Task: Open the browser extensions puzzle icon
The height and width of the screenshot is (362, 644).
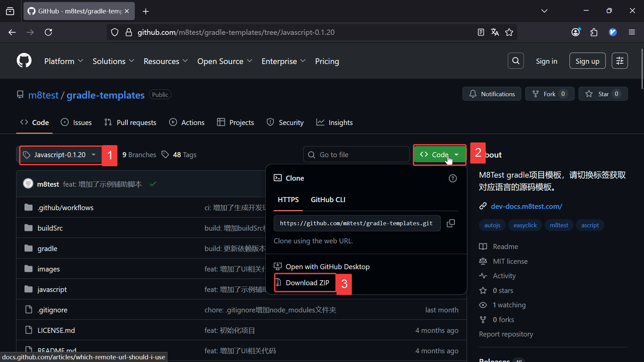Action: point(594,32)
